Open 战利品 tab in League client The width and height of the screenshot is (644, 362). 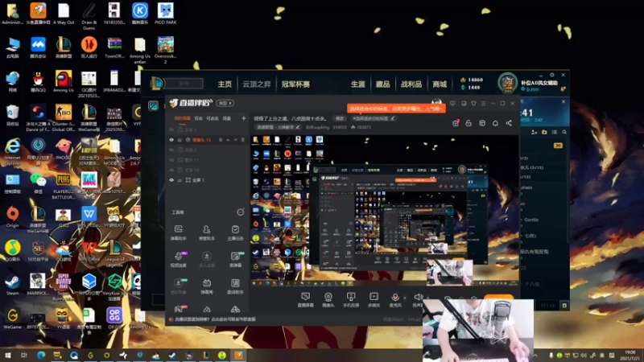pos(411,84)
